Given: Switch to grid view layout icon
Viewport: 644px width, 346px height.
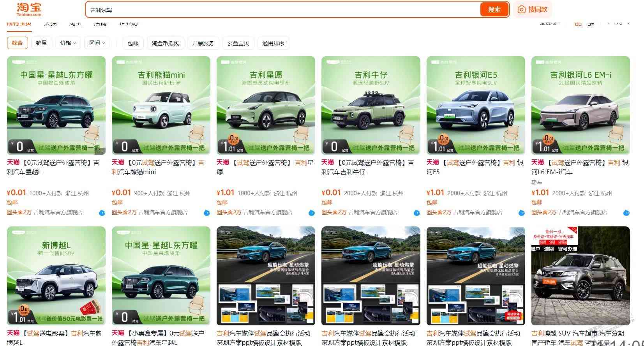Looking at the screenshot, I should 578,24.
